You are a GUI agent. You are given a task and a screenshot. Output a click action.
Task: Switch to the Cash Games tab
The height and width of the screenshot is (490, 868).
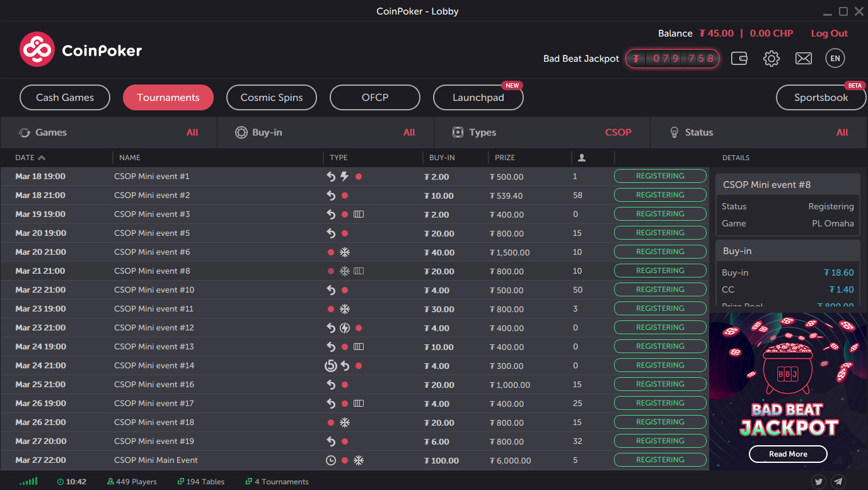(x=65, y=98)
